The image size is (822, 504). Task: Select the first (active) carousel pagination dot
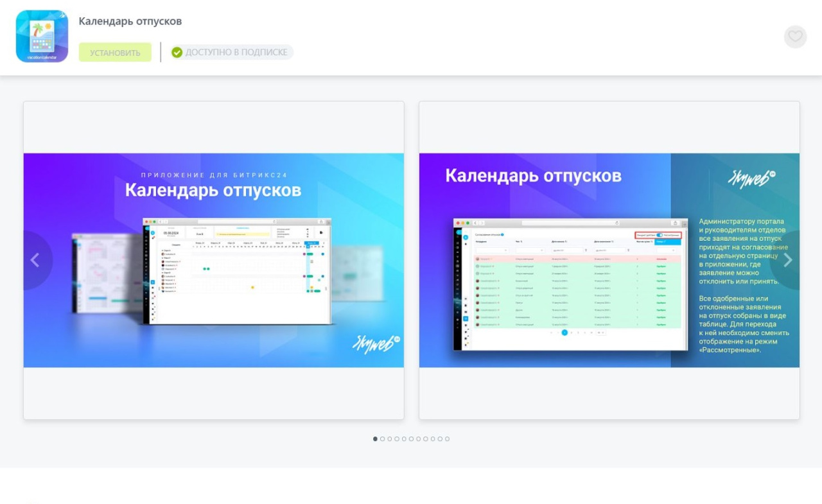[x=376, y=439]
